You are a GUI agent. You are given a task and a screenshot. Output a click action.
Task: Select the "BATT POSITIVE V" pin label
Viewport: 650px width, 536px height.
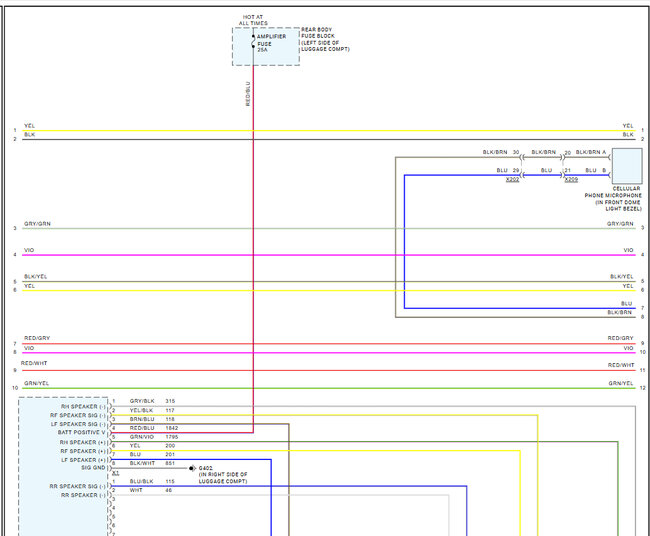tap(82, 432)
